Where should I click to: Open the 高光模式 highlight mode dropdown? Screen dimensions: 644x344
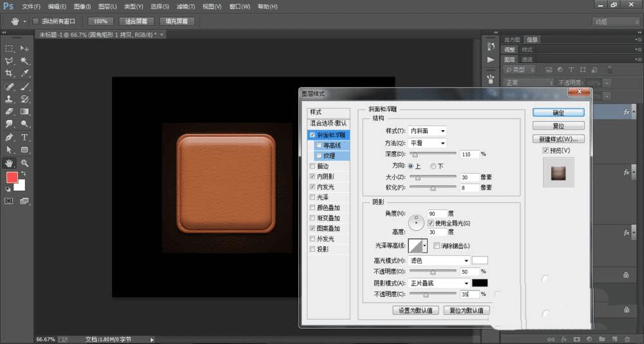[x=439, y=260]
